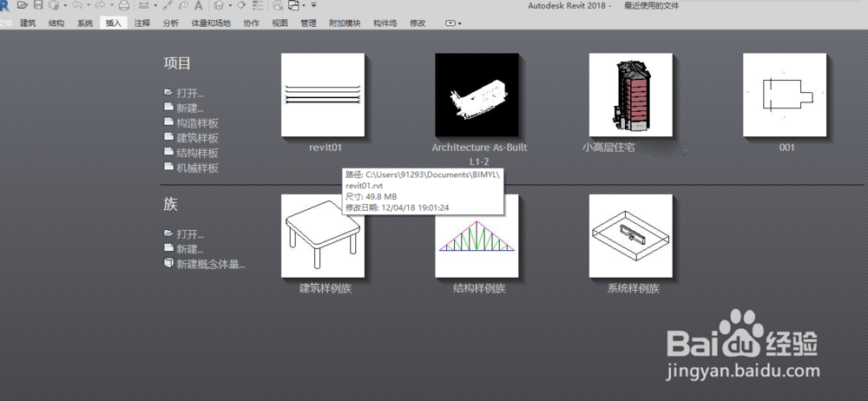
Task: Open the 建筑样例族 table thumbnail
Action: point(323,236)
